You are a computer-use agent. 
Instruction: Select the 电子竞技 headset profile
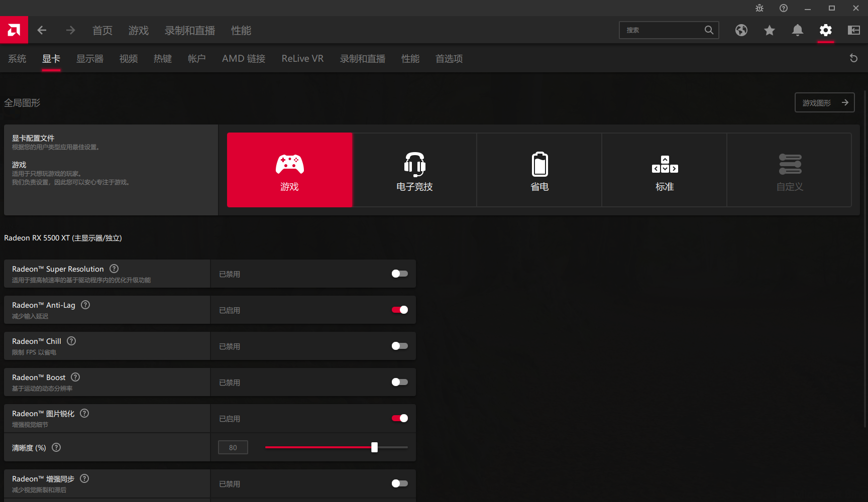[414, 170]
